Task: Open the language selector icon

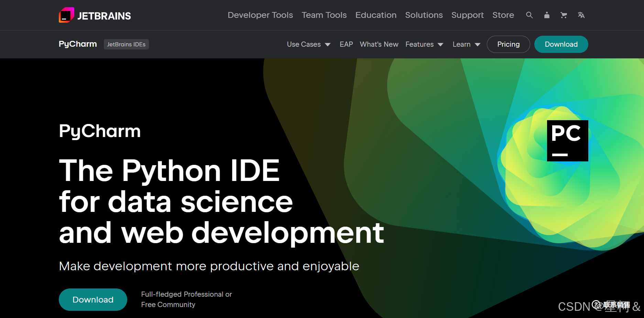Action: [x=581, y=15]
